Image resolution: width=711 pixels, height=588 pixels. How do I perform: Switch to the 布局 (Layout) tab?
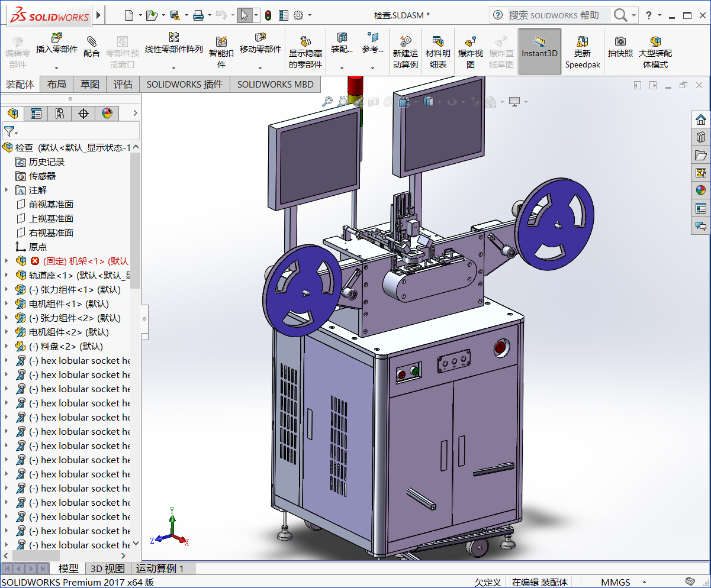57,85
